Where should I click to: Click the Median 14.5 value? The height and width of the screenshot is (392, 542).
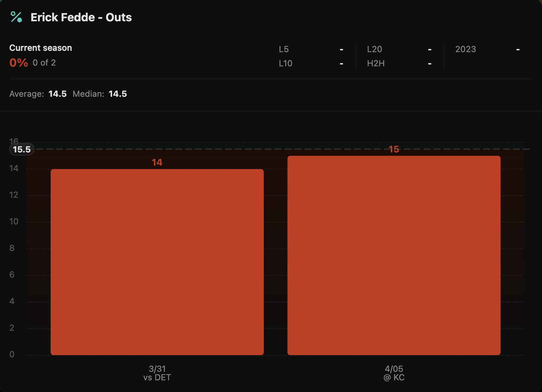point(117,94)
